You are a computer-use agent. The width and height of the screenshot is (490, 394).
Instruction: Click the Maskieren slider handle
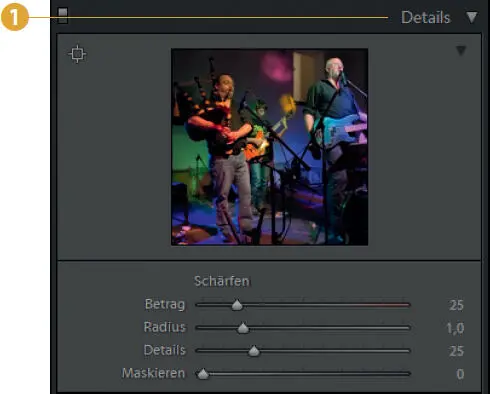(203, 374)
